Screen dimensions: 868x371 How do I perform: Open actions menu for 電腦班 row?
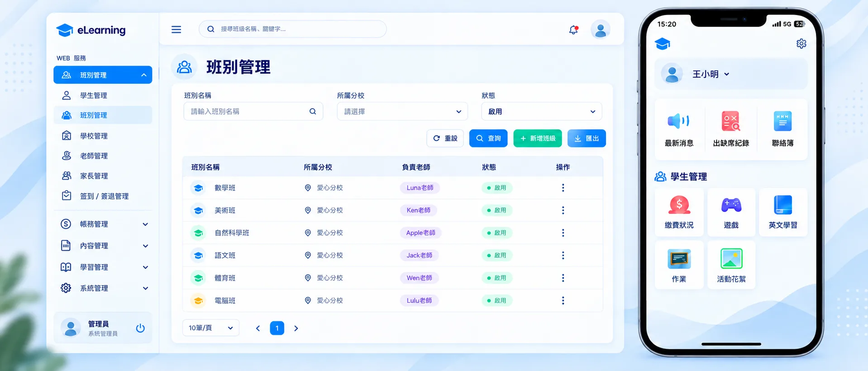tap(563, 300)
